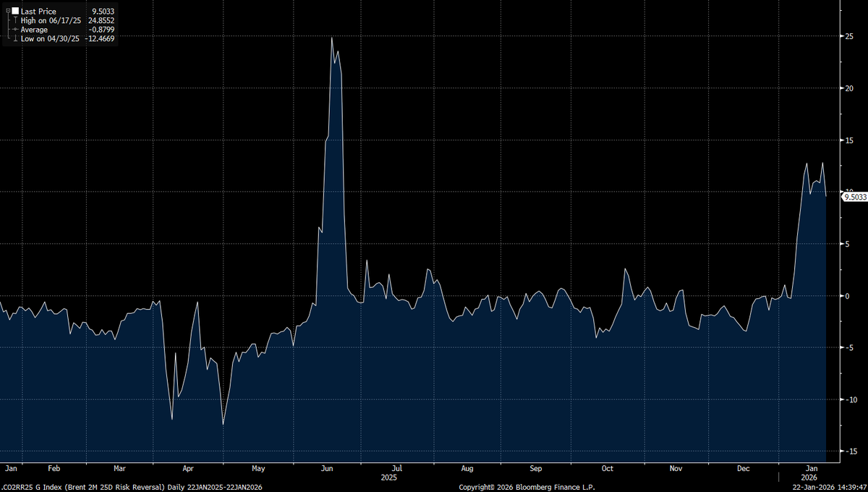Click the 2026 year axis label
Screen dimensions: 868x492
pos(810,478)
